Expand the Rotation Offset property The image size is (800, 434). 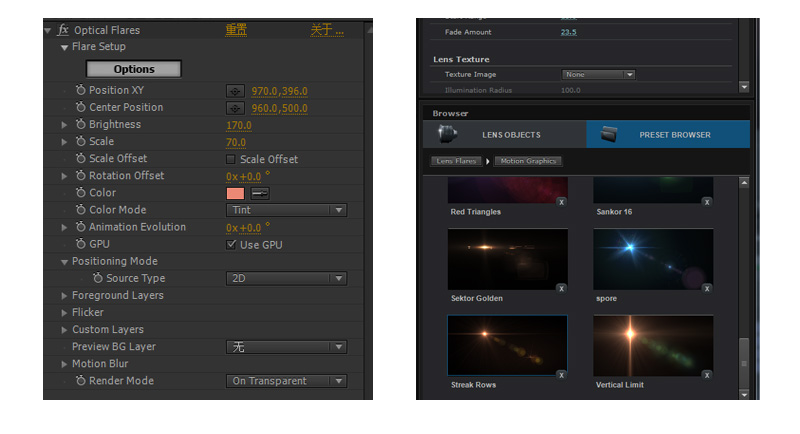(x=64, y=176)
